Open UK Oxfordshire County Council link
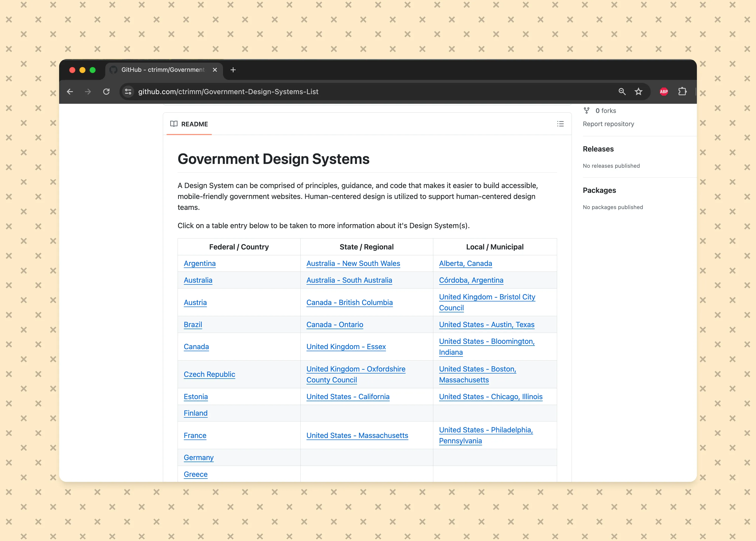Image resolution: width=756 pixels, height=541 pixels. 356,375
